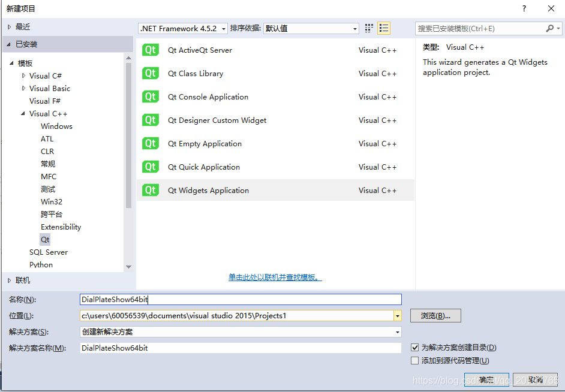
Task: Open the dialog help question mark
Action: (x=524, y=8)
